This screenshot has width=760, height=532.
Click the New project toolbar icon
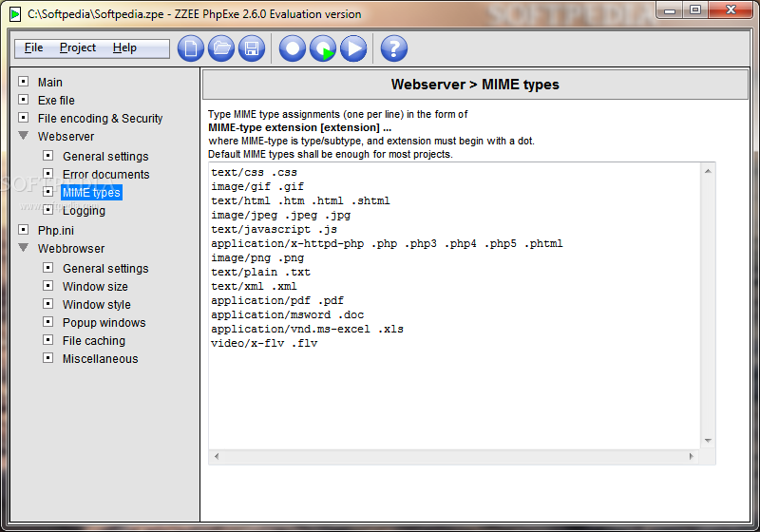pyautogui.click(x=191, y=48)
